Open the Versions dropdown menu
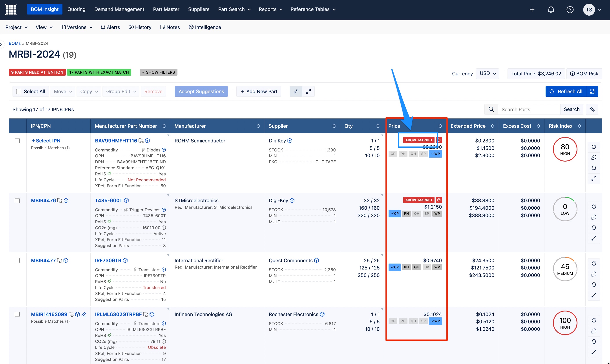This screenshot has width=610, height=364. tap(77, 27)
